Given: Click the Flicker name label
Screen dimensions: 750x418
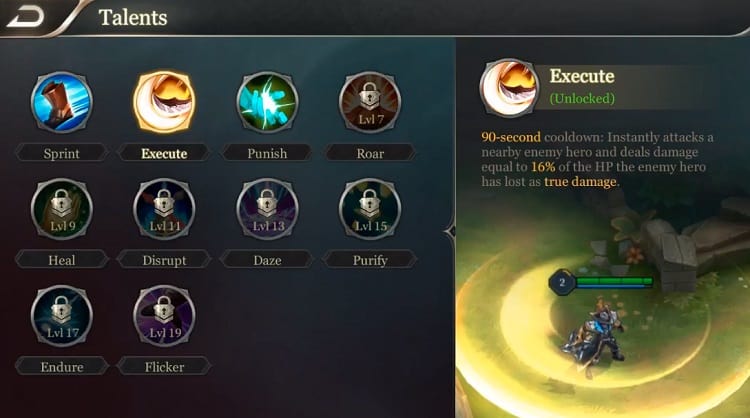Looking at the screenshot, I should pyautogui.click(x=164, y=367).
